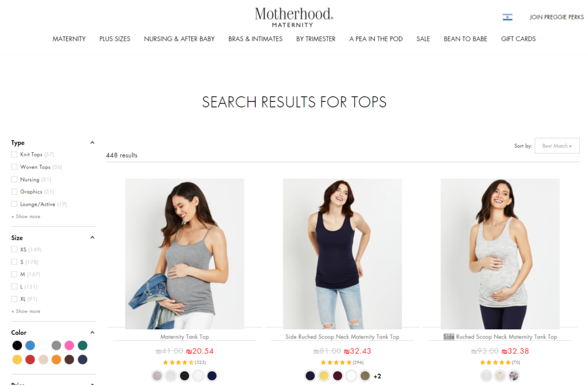This screenshot has width=588, height=385.
Task: Show more size options
Action: click(26, 311)
